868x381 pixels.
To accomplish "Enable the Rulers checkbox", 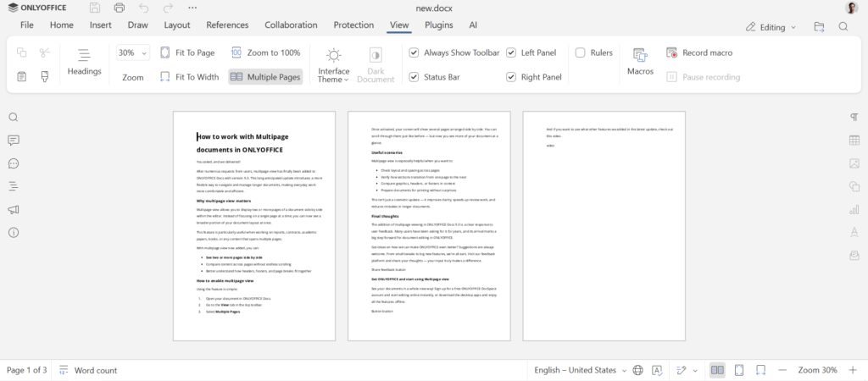I will click(580, 52).
